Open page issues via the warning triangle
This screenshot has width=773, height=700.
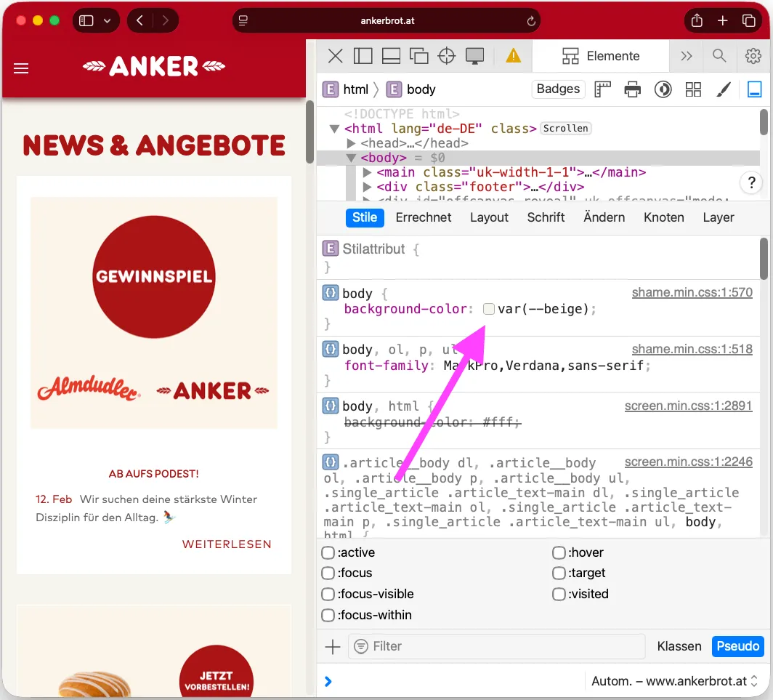[514, 56]
